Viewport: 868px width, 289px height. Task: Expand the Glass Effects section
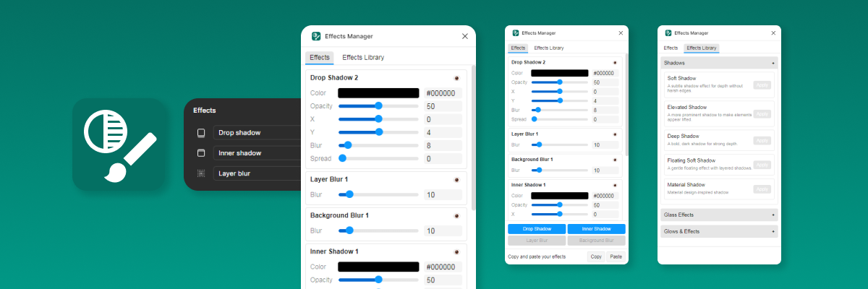(719, 215)
